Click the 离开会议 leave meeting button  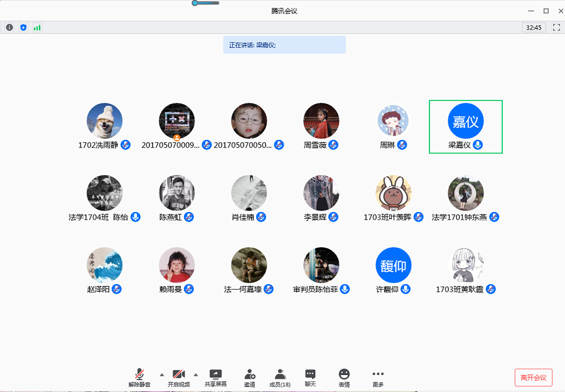pyautogui.click(x=533, y=378)
